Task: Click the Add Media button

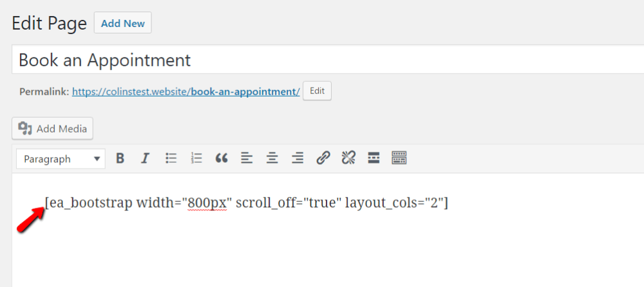Action: pos(53,129)
